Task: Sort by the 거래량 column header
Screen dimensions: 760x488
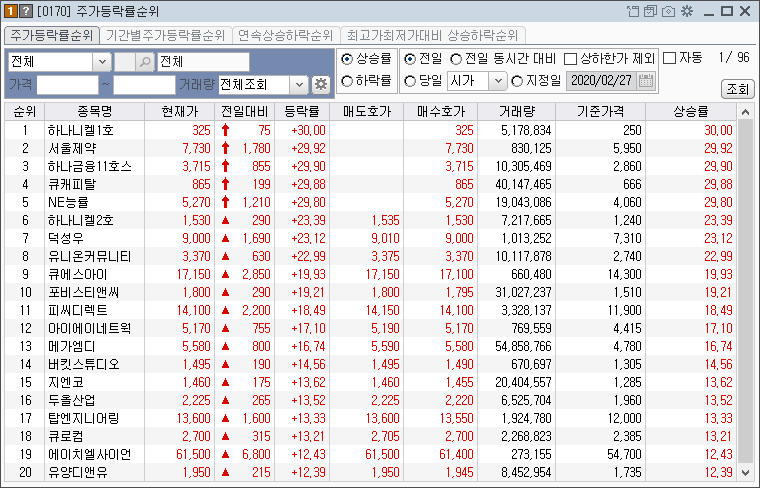Action: click(x=517, y=111)
